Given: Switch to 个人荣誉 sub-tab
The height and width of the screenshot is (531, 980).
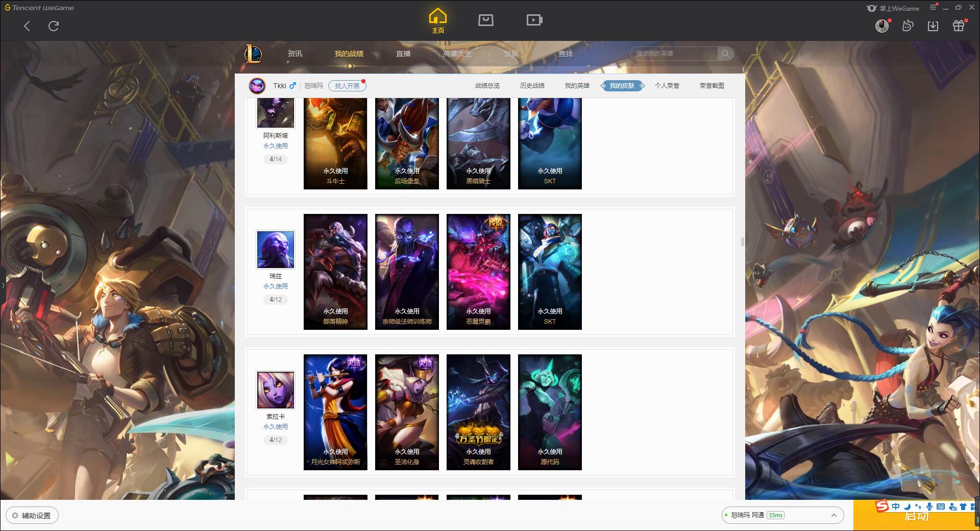Looking at the screenshot, I should tap(667, 86).
